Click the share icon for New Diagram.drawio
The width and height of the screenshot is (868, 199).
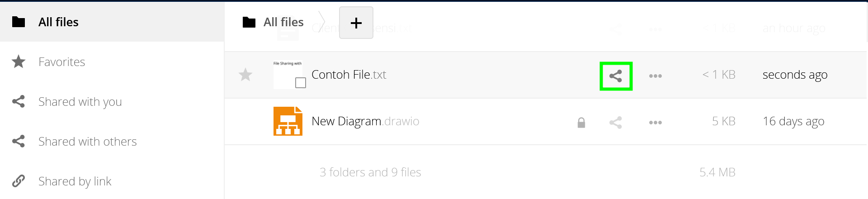(x=616, y=123)
